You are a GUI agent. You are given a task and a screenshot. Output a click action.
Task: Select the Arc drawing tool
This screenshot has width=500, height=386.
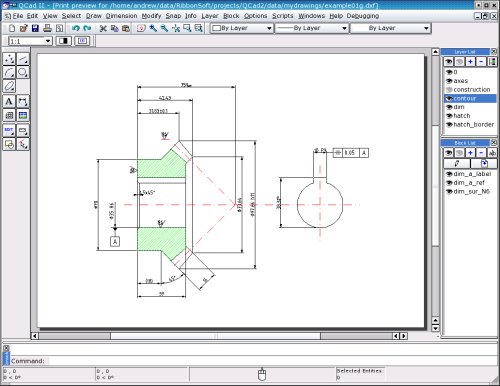coord(9,72)
